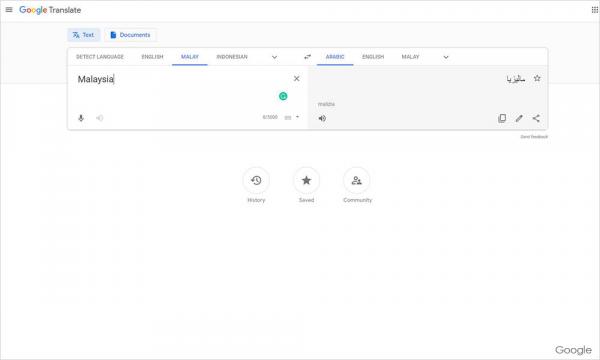Expand the target language list
Screen dimensions: 600x360
(446, 57)
